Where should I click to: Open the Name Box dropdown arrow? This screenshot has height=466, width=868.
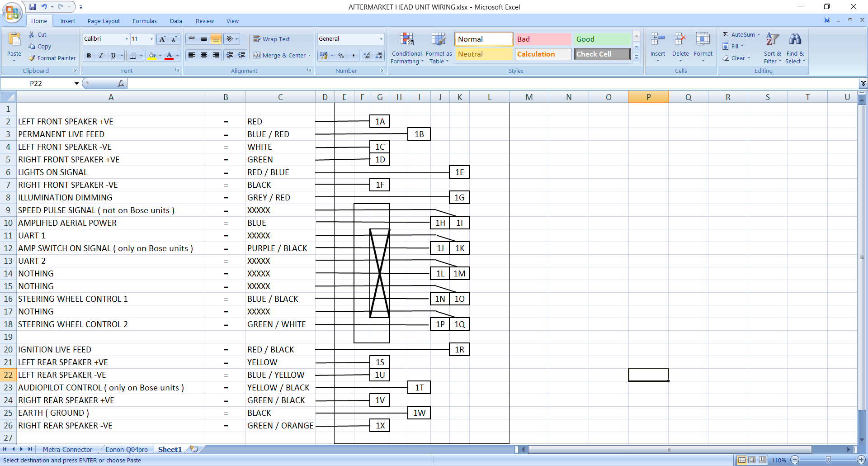point(76,83)
